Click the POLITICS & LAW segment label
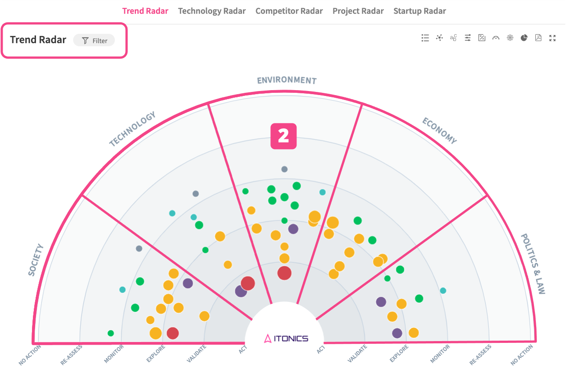Image resolution: width=566 pixels, height=392 pixels. [533, 264]
